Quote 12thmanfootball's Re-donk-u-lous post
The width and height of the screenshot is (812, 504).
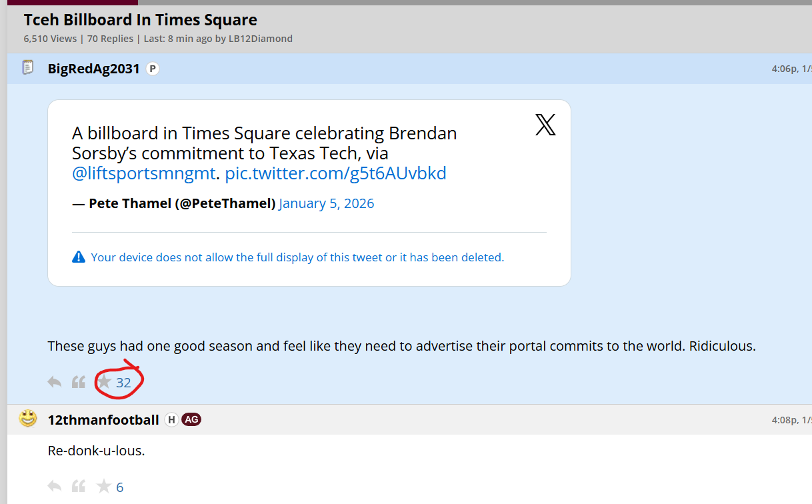(79, 487)
